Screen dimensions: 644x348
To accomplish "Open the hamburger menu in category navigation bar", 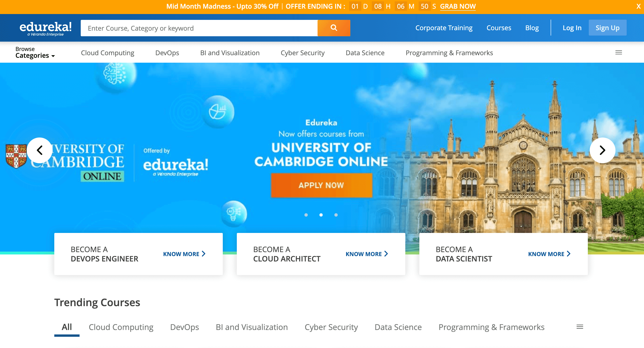I will pos(618,52).
